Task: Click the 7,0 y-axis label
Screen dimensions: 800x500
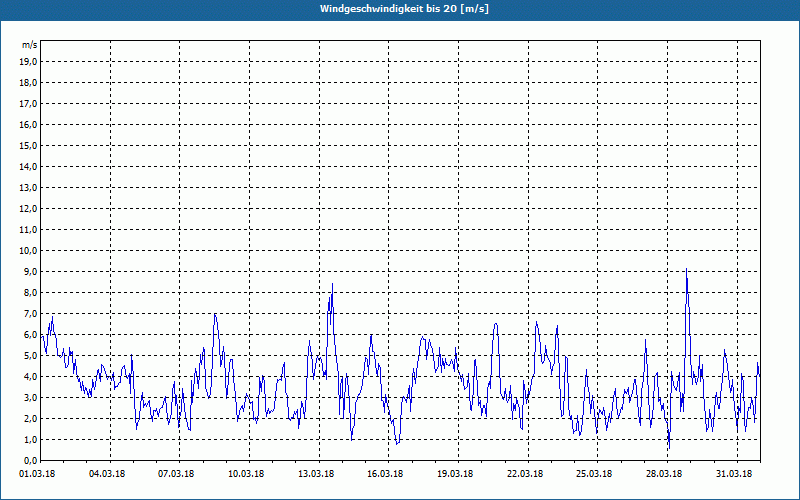Action: 30,313
